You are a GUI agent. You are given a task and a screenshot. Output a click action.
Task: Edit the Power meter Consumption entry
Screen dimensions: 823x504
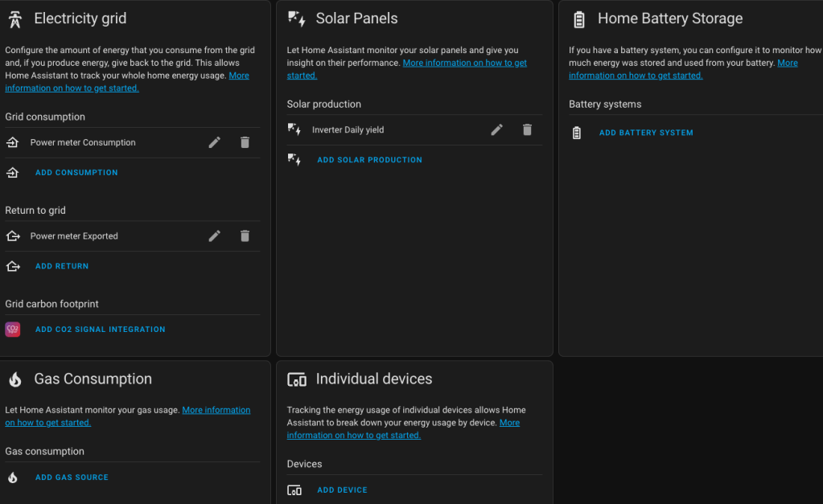click(x=214, y=142)
